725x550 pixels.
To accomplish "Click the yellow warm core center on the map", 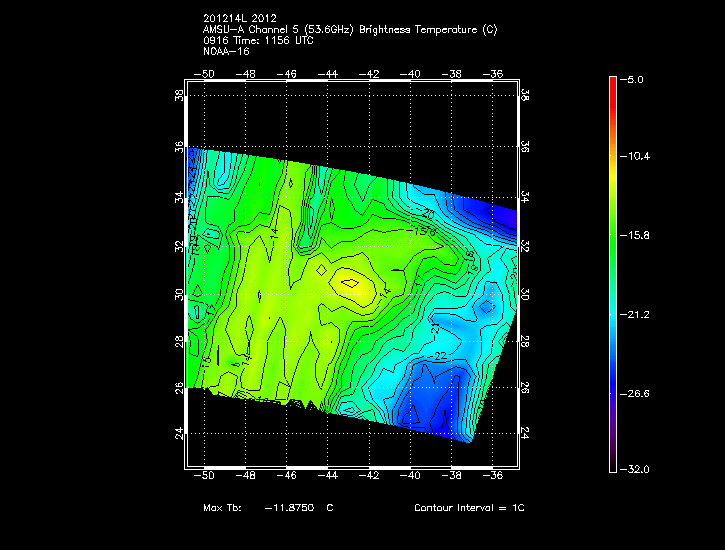I will [353, 285].
